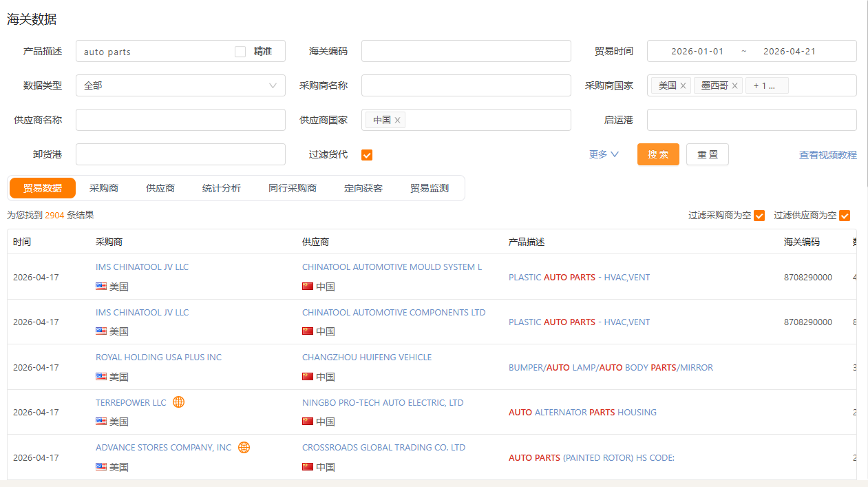Switch to the 贸易数据 tab

(43, 188)
